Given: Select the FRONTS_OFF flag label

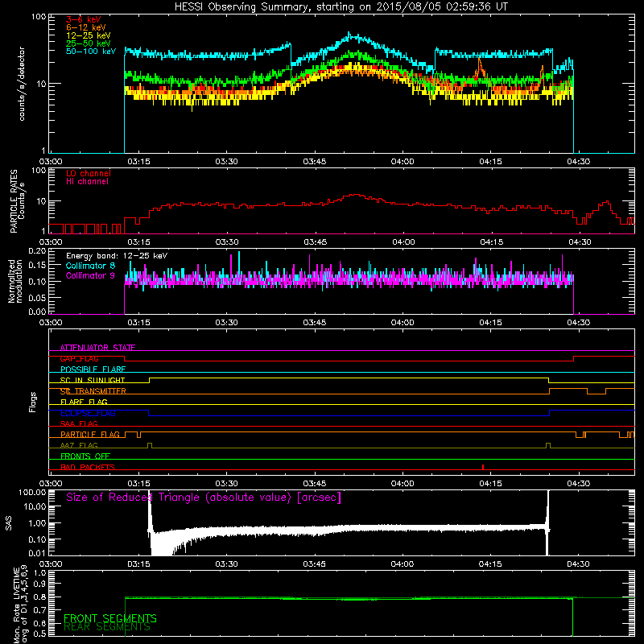Looking at the screenshot, I should click(x=85, y=456).
